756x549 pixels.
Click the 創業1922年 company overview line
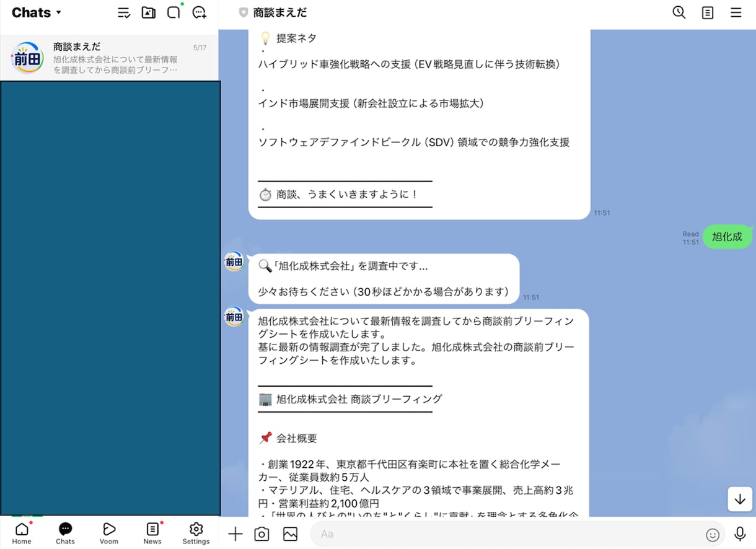click(x=410, y=470)
